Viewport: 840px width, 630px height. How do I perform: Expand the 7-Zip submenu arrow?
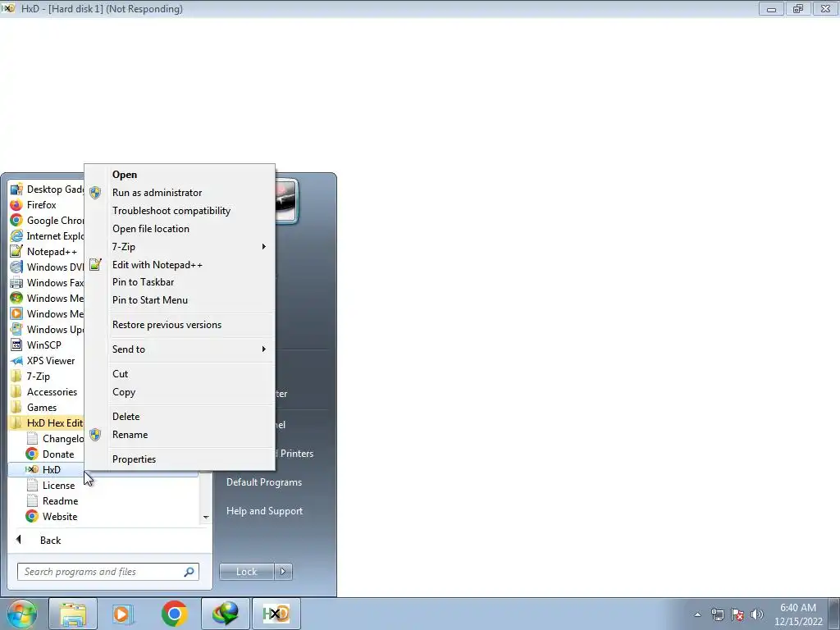pyautogui.click(x=263, y=246)
